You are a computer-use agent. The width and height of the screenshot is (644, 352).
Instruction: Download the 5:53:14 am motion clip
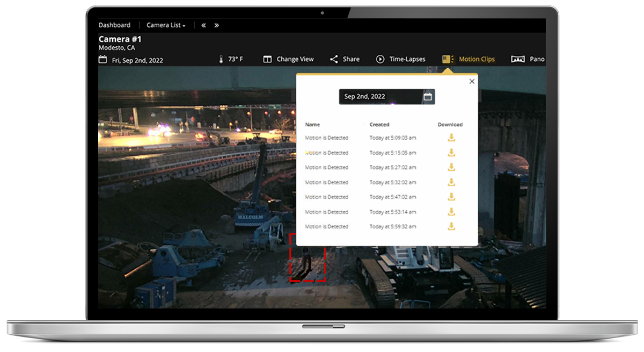[x=451, y=212]
